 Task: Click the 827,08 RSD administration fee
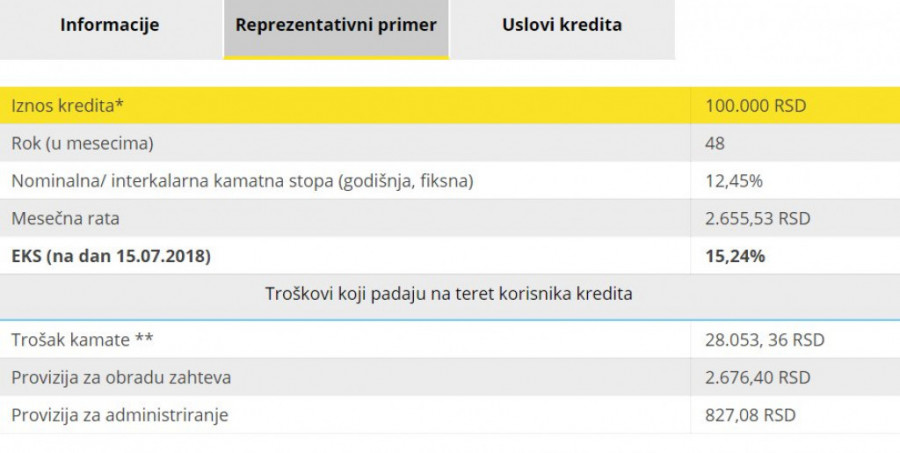pyautogui.click(x=749, y=414)
